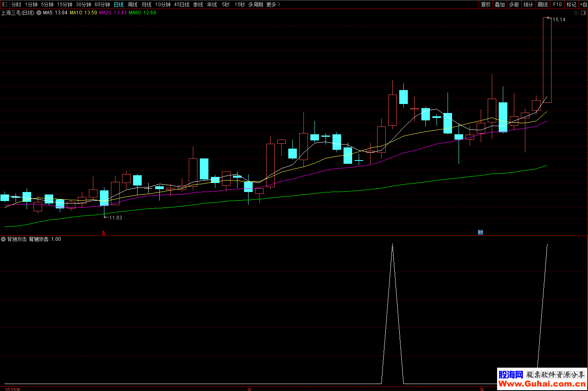Open the 多股 multi-stock view
The image size is (588, 391).
514,5
